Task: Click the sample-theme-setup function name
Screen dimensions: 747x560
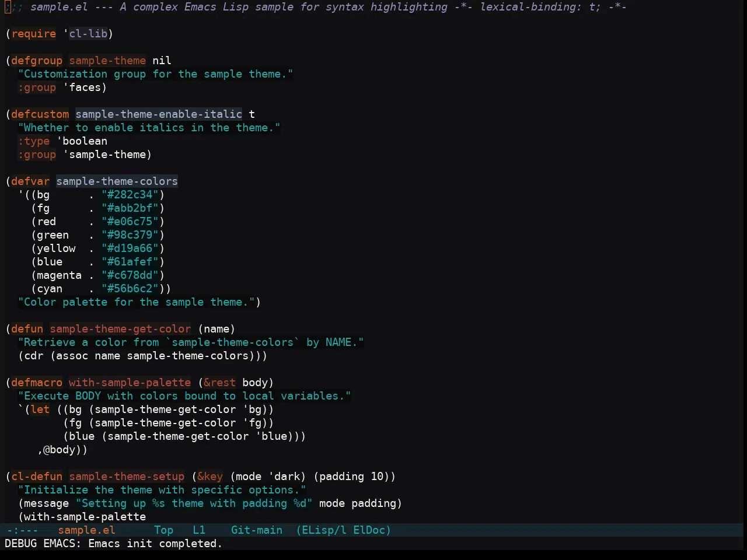Action: 127,477
